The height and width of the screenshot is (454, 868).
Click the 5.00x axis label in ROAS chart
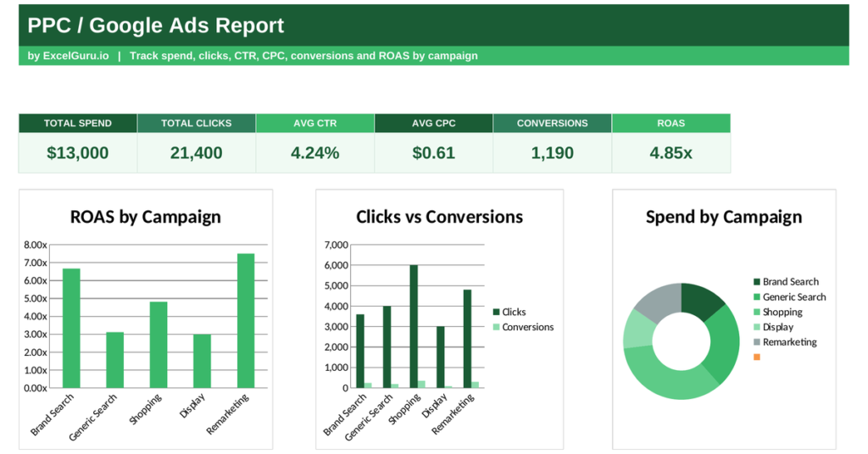[36, 299]
